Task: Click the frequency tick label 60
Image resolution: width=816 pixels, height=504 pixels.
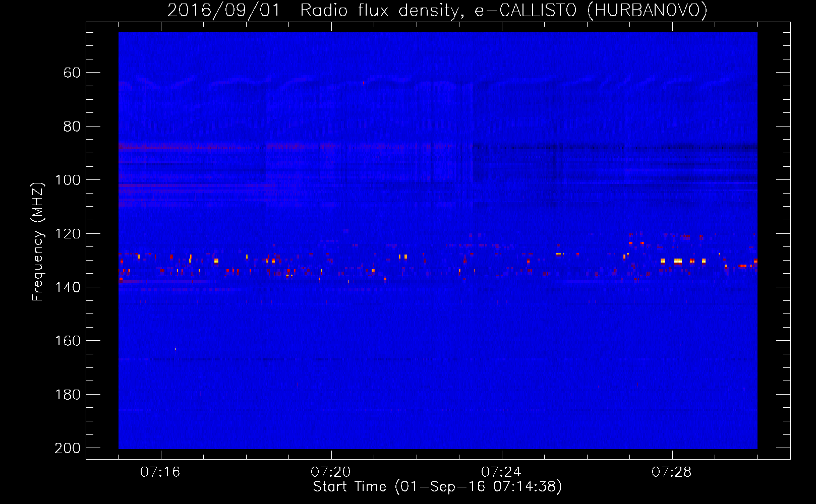Action: click(x=72, y=73)
